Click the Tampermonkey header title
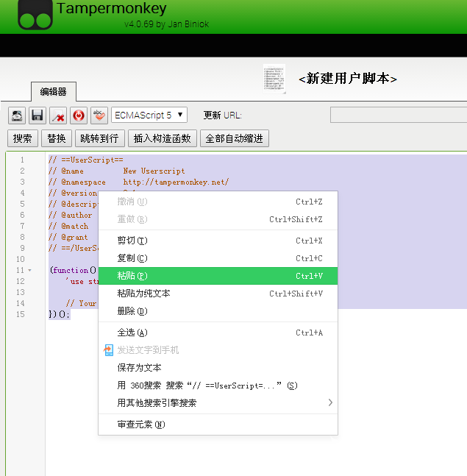The image size is (467, 476). (x=111, y=9)
